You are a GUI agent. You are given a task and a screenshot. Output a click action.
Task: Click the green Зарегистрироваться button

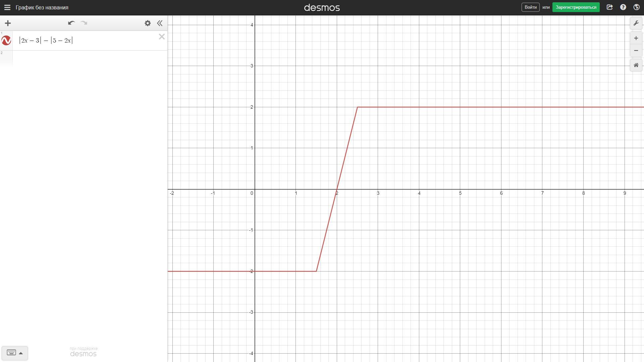(x=576, y=7)
